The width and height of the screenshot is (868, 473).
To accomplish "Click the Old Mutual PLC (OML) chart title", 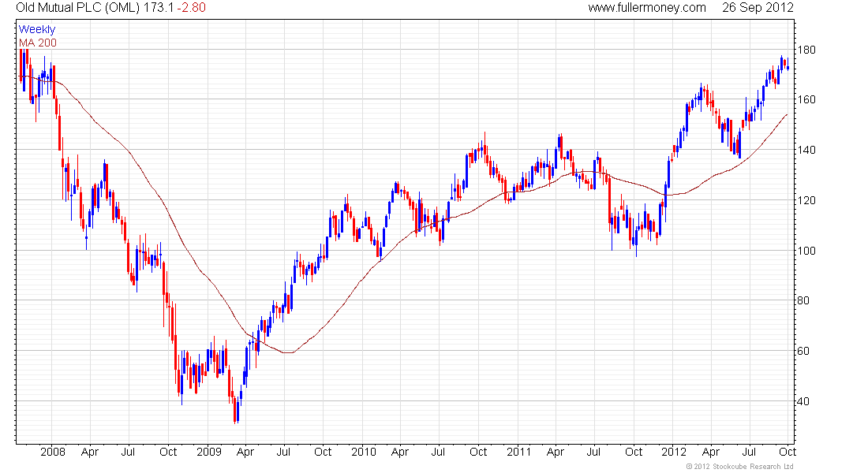I will click(x=77, y=8).
